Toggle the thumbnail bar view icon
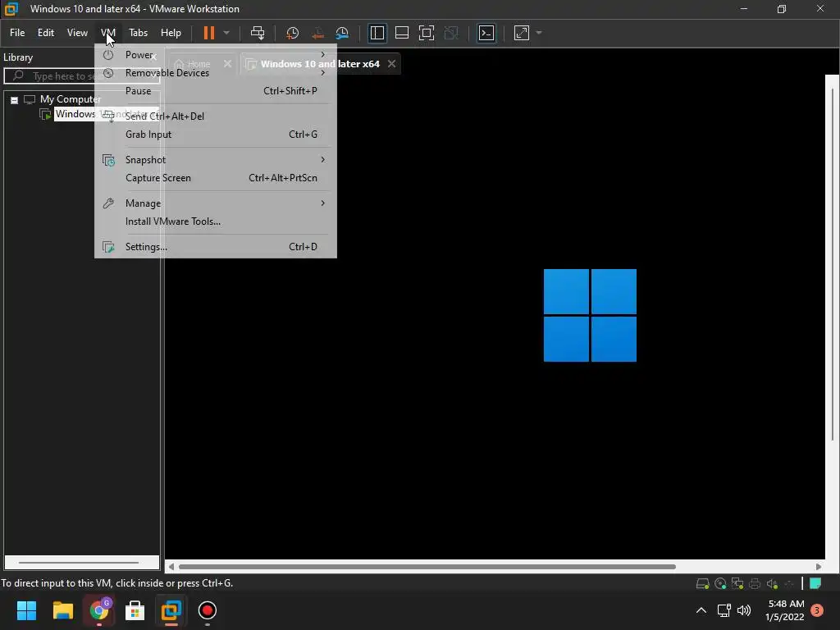 402,33
